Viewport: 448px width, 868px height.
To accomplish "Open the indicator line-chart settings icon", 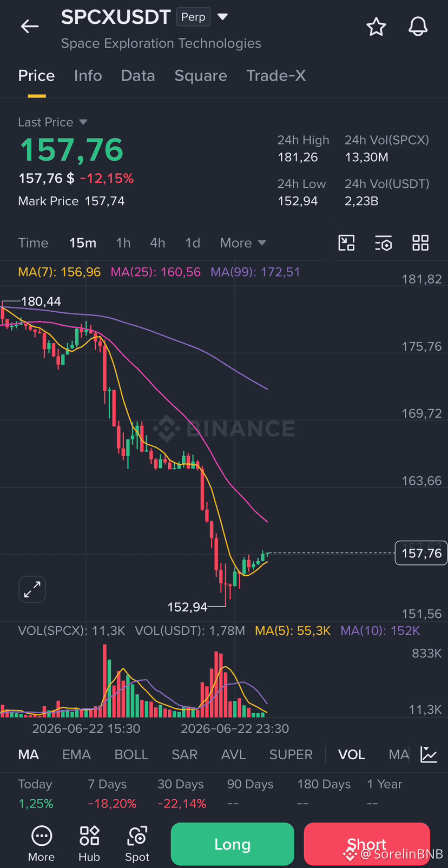I will pyautogui.click(x=429, y=754).
